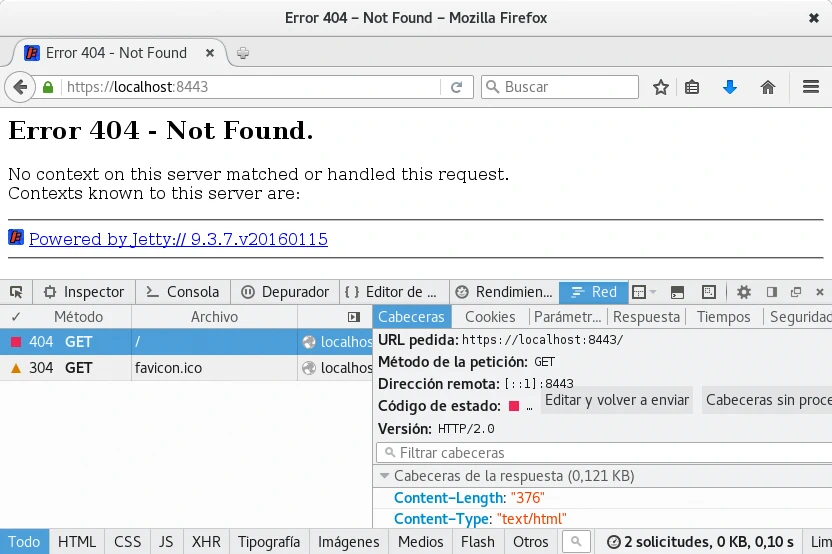Viewport: 832px width, 554px height.
Task: Open the downloads arrow in the toolbar
Action: point(730,87)
